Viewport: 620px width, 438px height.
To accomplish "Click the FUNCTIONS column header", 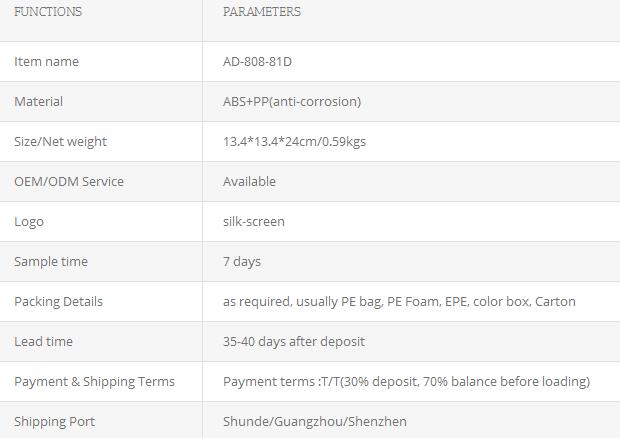I will pos(48,11).
